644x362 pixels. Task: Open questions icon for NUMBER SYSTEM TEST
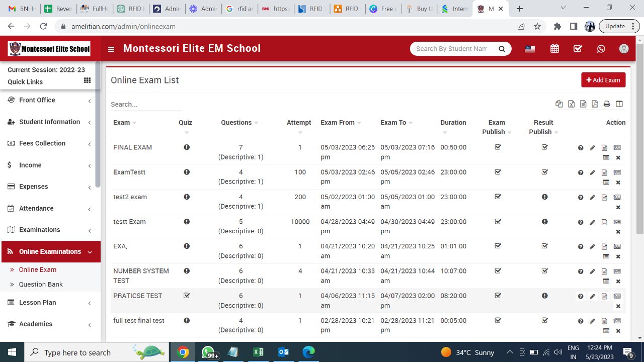point(581,271)
